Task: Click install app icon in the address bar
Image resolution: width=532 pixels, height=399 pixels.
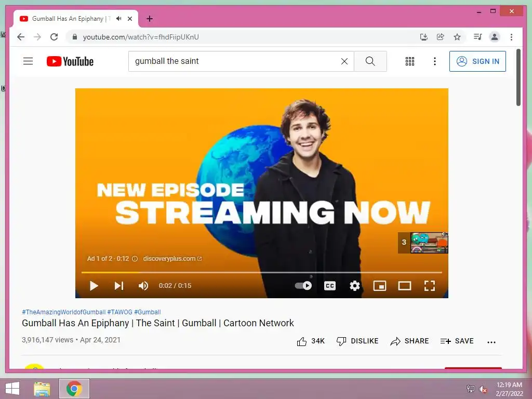Action: 424,37
